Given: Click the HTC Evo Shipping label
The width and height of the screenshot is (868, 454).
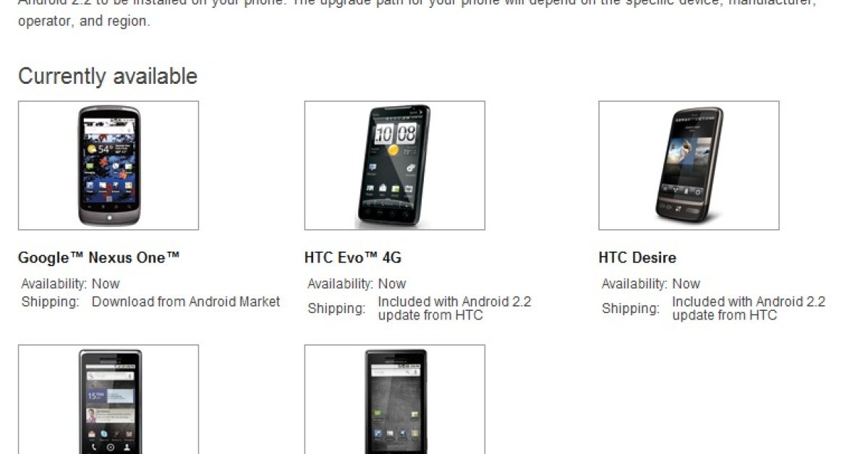Looking at the screenshot, I should pyautogui.click(x=336, y=309).
